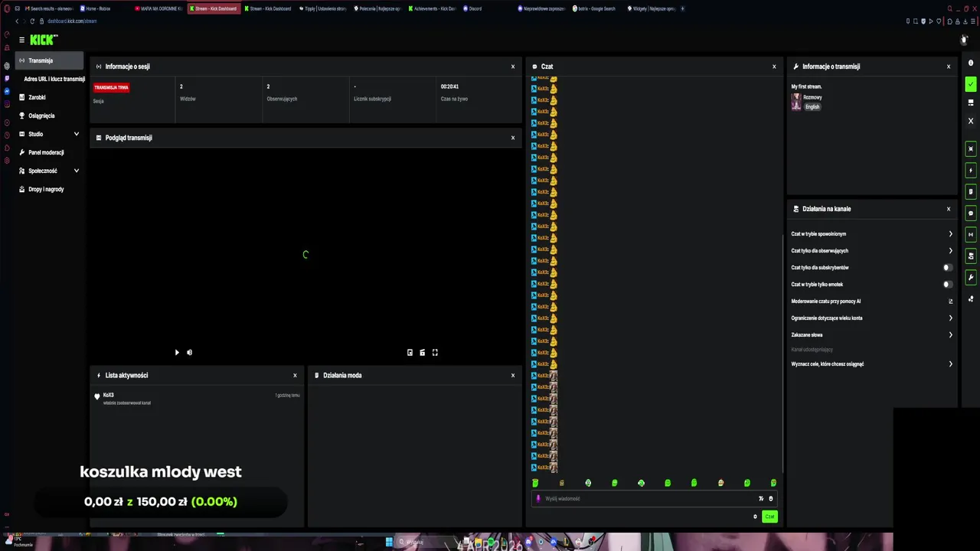Click the English language tag
This screenshot has width=980, height=551.
812,107
